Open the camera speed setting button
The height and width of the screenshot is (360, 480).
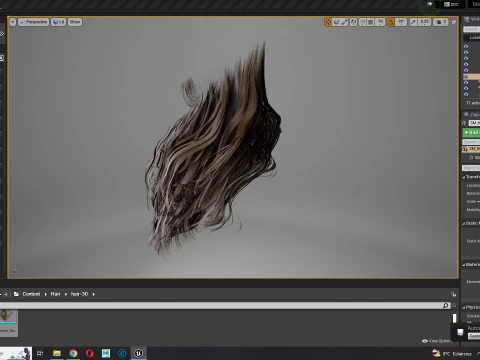441,22
